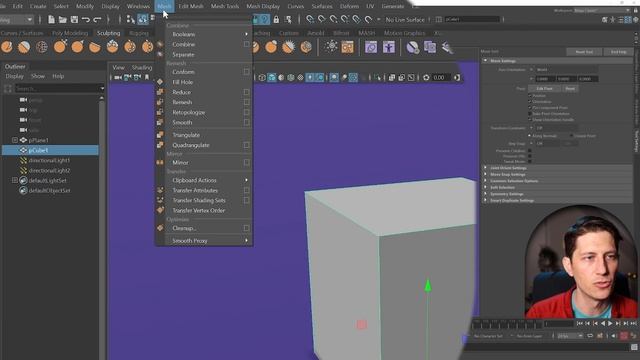
Task: Select the Relax sculpt brush with grid pattern
Action: (x=42, y=47)
